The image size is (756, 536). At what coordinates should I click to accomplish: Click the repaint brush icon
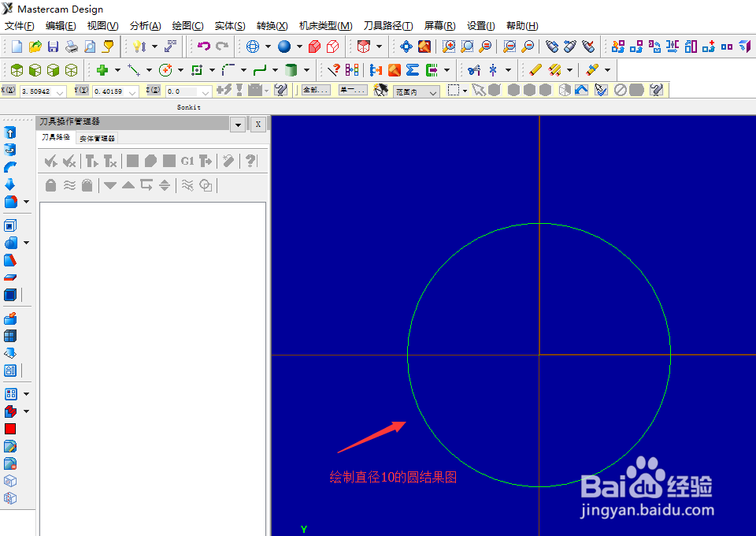(x=424, y=47)
